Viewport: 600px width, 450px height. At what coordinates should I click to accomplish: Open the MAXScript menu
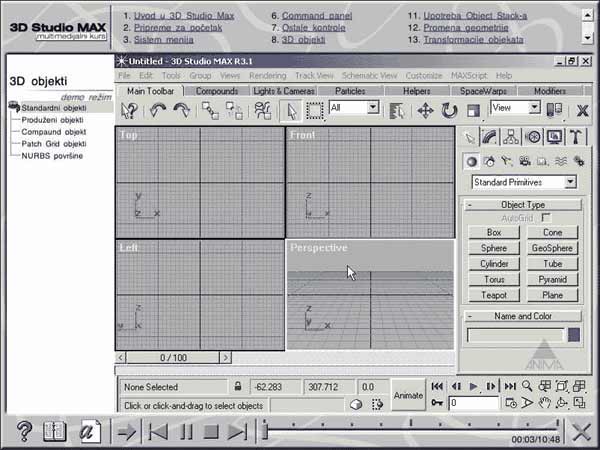pyautogui.click(x=469, y=76)
